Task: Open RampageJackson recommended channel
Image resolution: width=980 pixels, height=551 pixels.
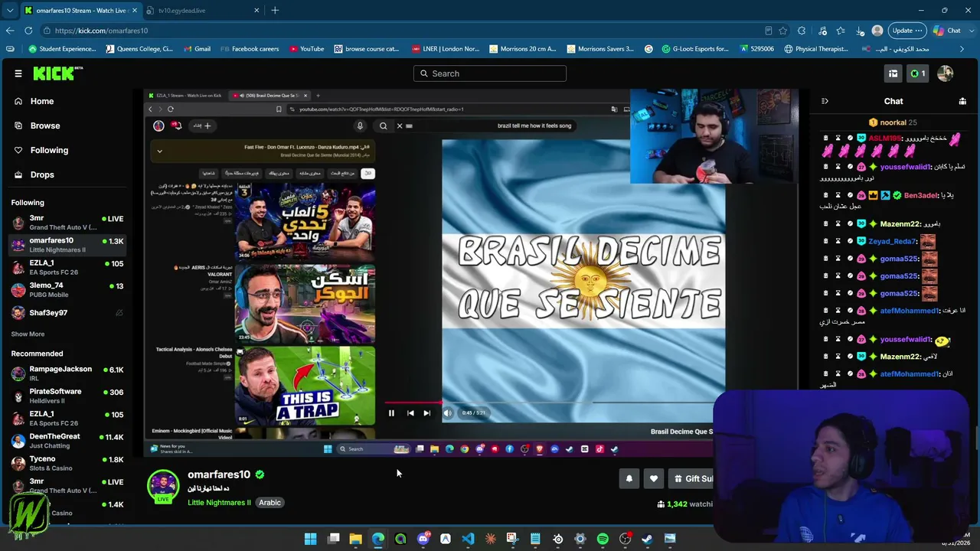Action: point(68,373)
